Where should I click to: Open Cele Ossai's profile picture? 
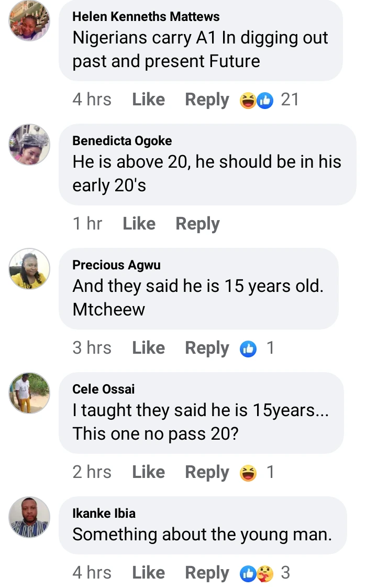pos(29,393)
